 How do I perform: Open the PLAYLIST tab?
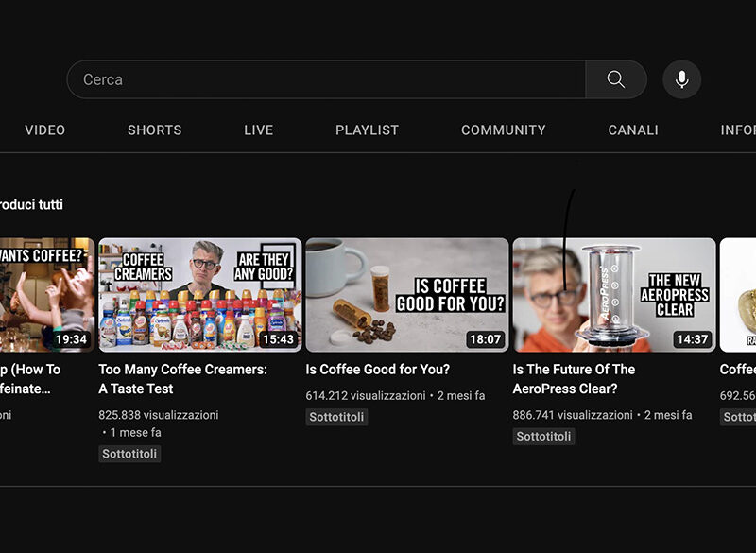tap(367, 130)
